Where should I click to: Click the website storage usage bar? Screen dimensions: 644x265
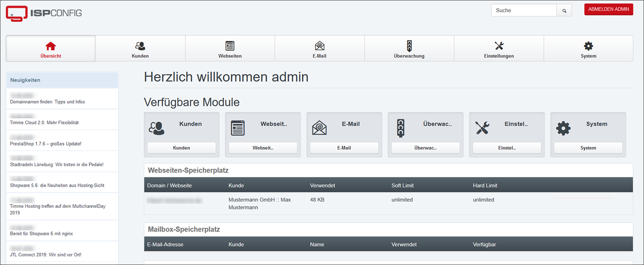[583, 200]
